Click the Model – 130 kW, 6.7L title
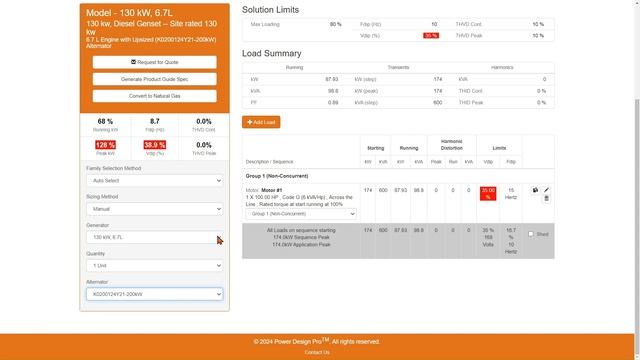 pyautogui.click(x=129, y=13)
